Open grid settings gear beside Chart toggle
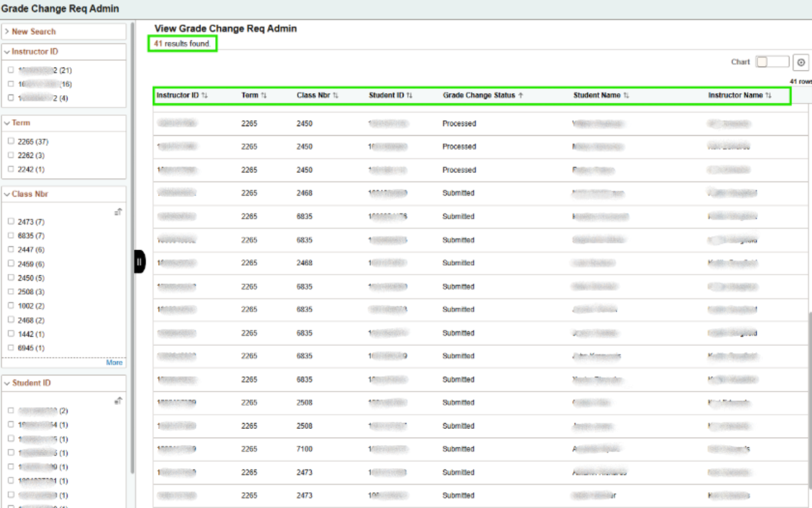 click(800, 62)
